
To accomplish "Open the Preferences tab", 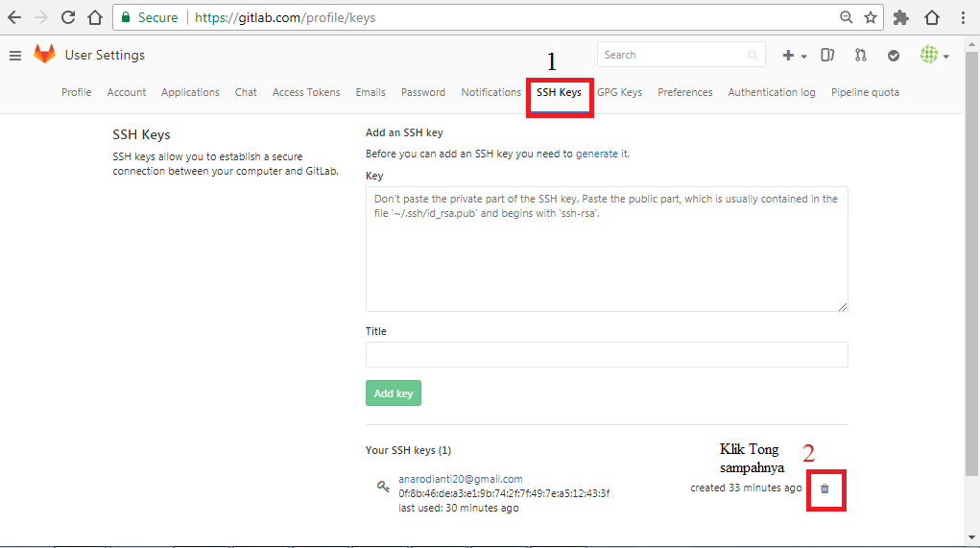I will pyautogui.click(x=685, y=92).
